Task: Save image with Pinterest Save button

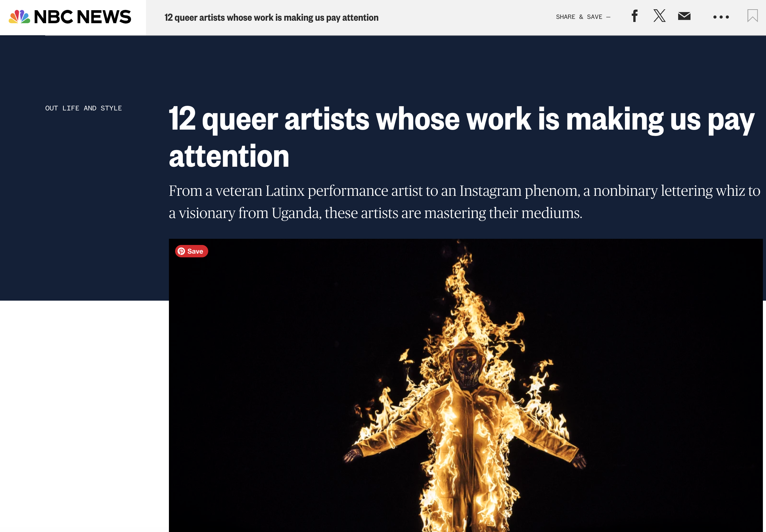Action: pos(191,251)
